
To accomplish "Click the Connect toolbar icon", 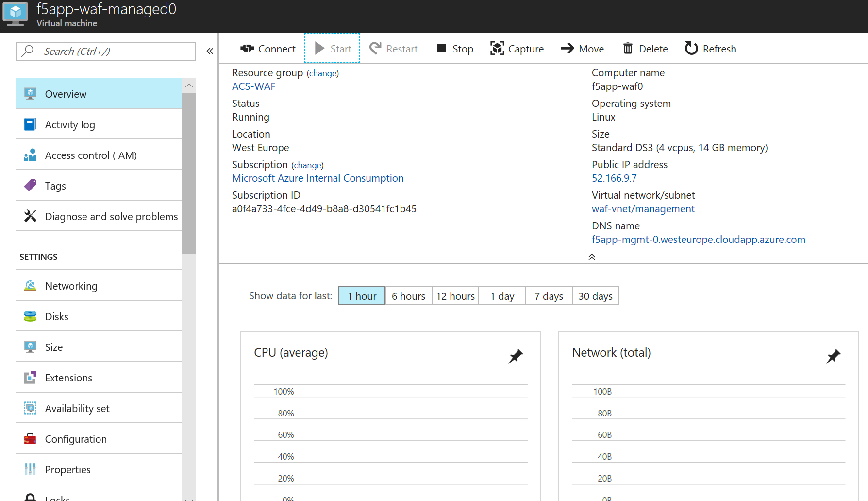I will 247,49.
